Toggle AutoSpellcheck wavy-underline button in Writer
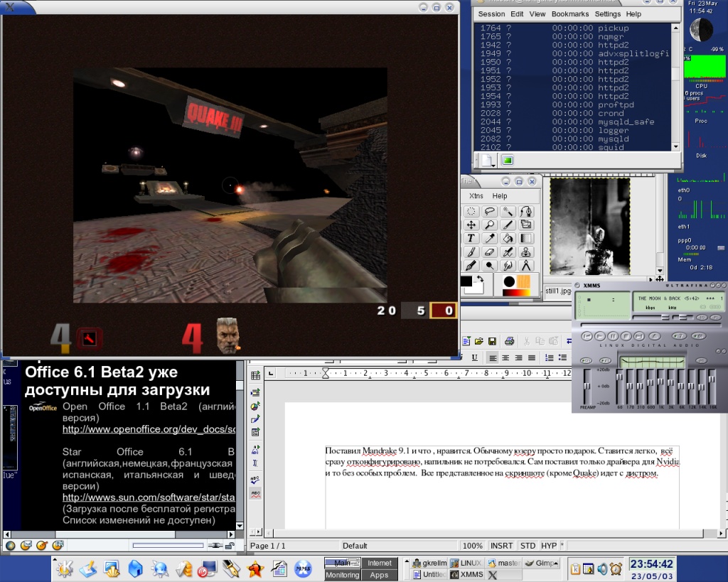The image size is (728, 582). pyautogui.click(x=255, y=493)
